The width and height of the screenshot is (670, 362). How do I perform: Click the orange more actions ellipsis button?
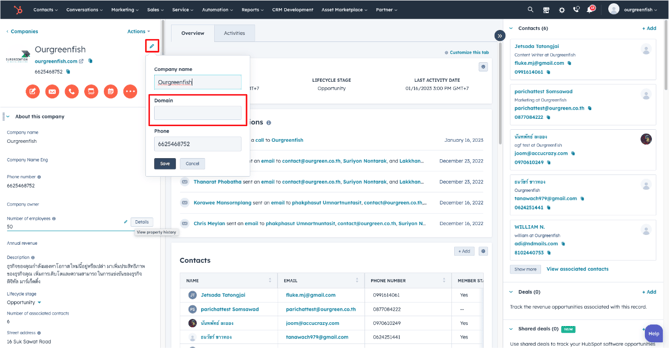point(130,91)
